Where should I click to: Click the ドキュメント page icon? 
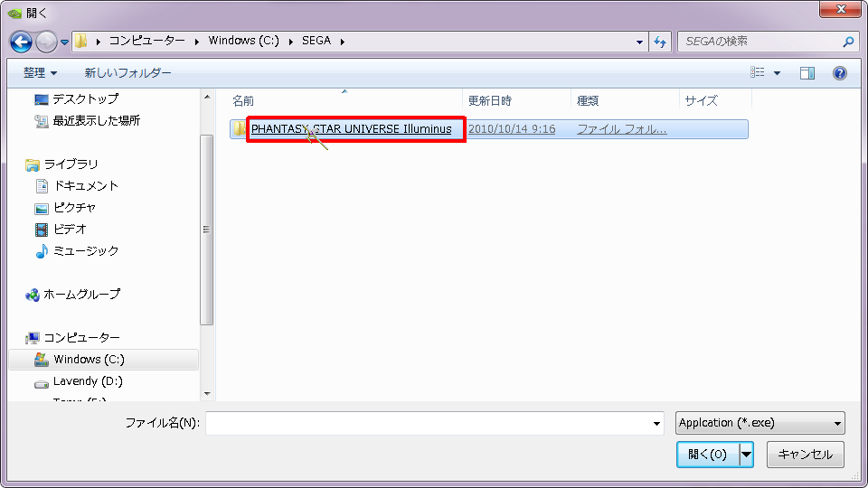(42, 186)
